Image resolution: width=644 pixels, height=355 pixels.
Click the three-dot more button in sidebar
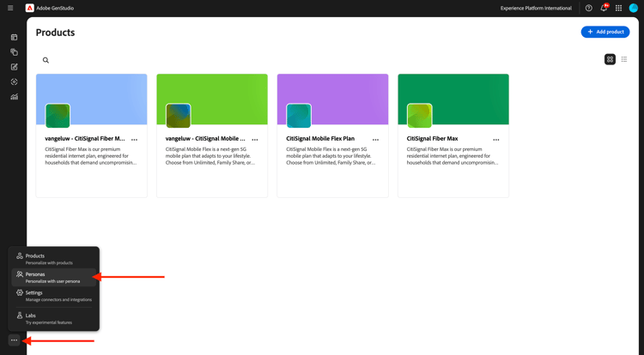tap(14, 340)
